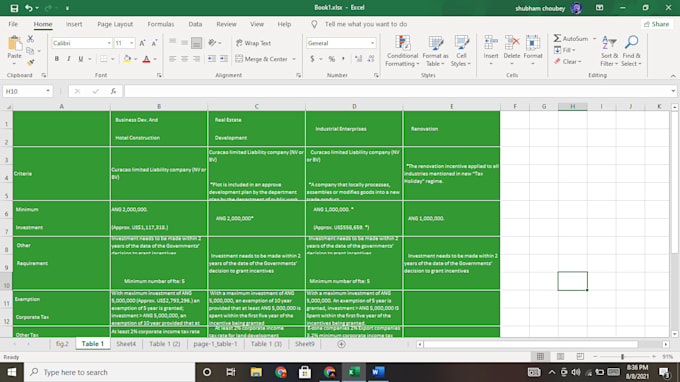Open Font dialog box launcher
Viewport: 680px width, 382px height.
[x=159, y=75]
